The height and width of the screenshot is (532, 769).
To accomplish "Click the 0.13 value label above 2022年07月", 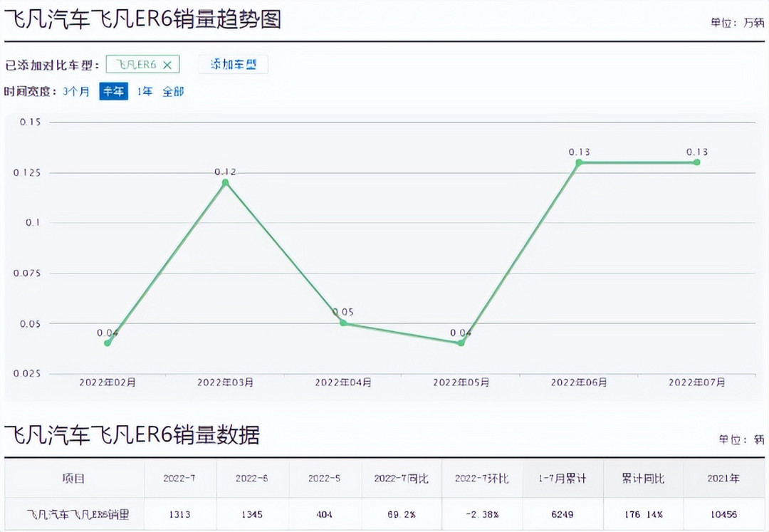I will [x=697, y=152].
